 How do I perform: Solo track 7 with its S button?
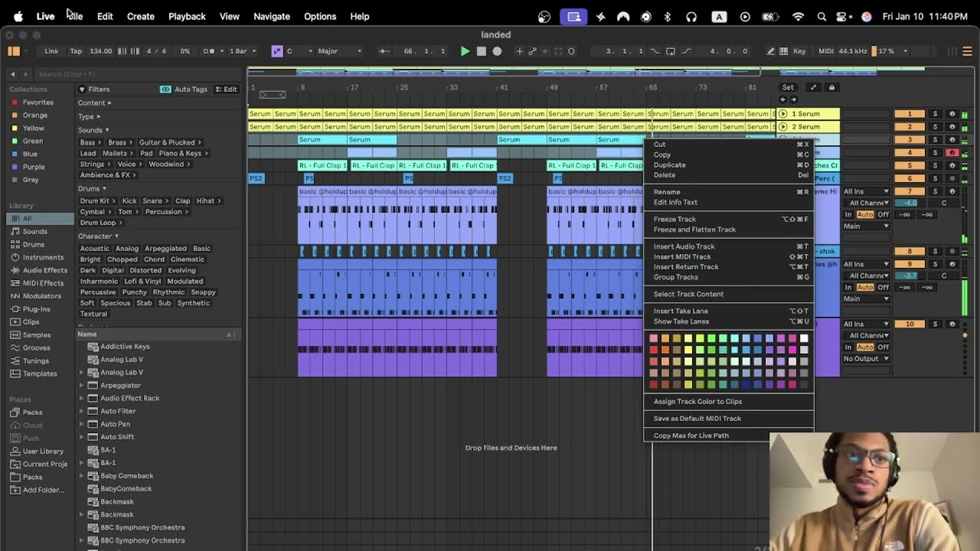pyautogui.click(x=935, y=191)
